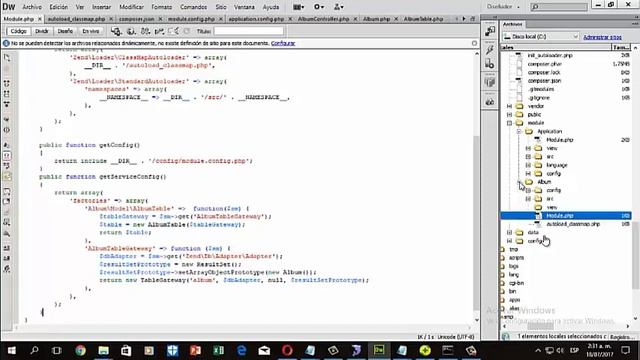Select composer.phar in file list

tap(544, 64)
